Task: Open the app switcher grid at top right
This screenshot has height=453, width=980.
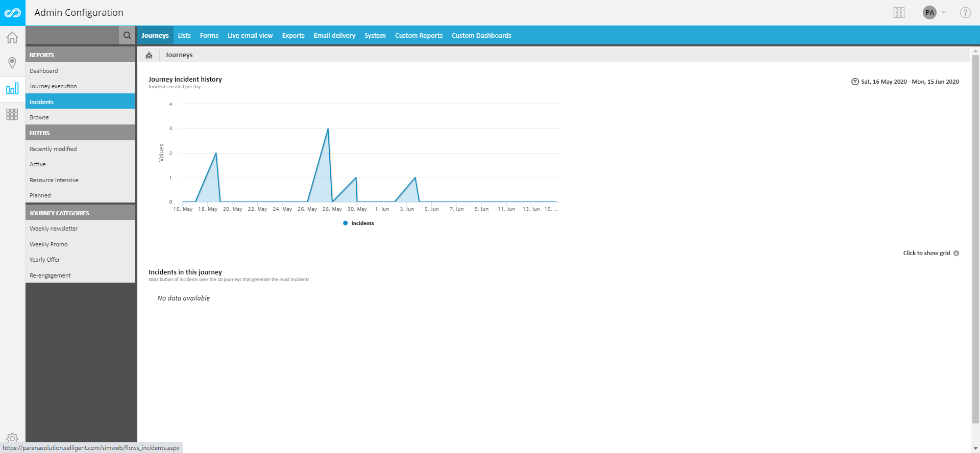Action: tap(899, 13)
